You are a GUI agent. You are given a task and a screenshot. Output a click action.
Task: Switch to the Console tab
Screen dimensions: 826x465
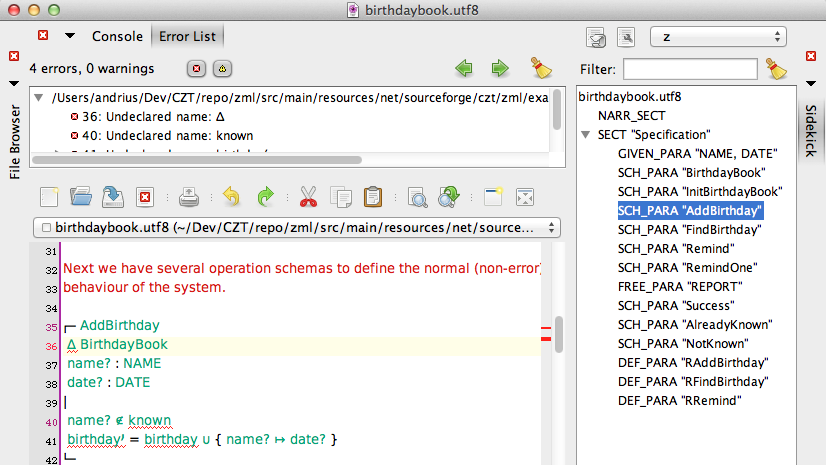point(118,36)
